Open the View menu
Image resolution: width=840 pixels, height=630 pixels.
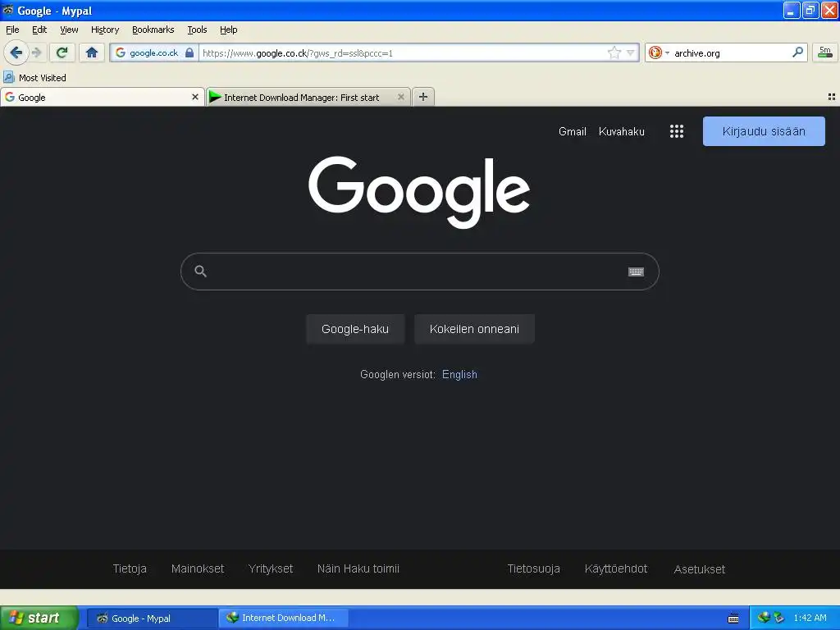click(x=69, y=30)
